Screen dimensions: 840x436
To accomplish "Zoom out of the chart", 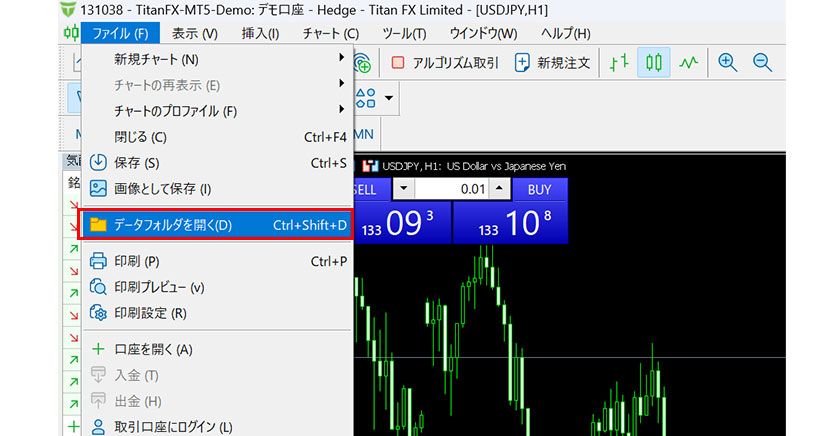I will [762, 62].
